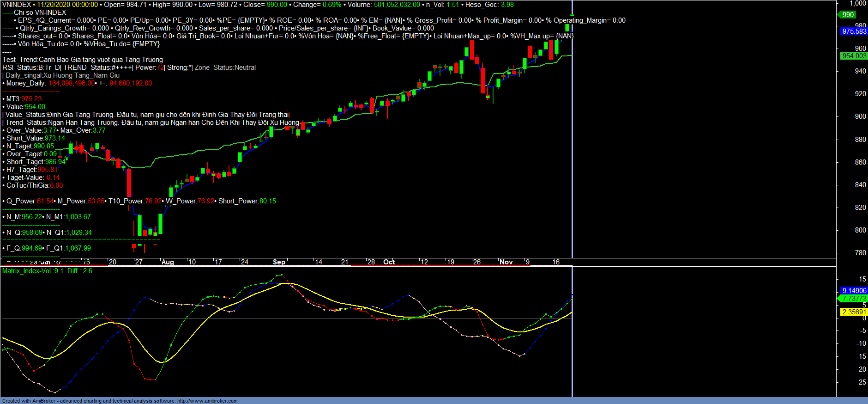
Task: Select the yellow 2.35691 indicator label
Action: tap(854, 312)
